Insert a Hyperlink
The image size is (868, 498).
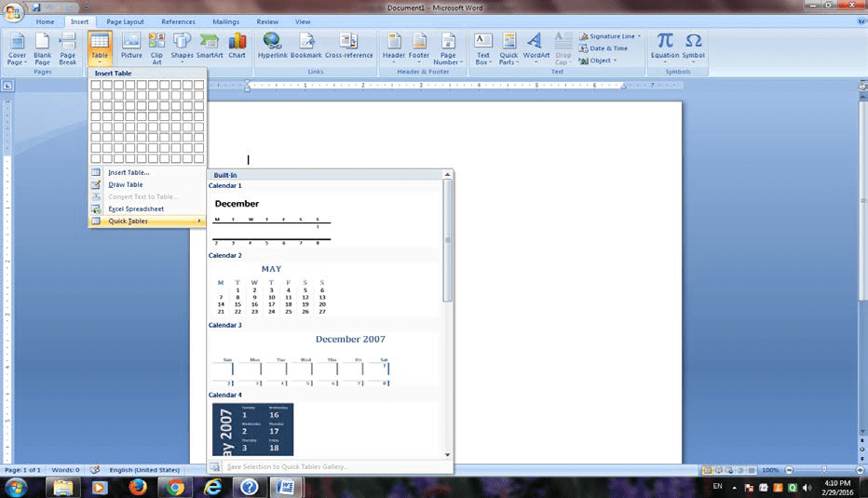coord(272,46)
